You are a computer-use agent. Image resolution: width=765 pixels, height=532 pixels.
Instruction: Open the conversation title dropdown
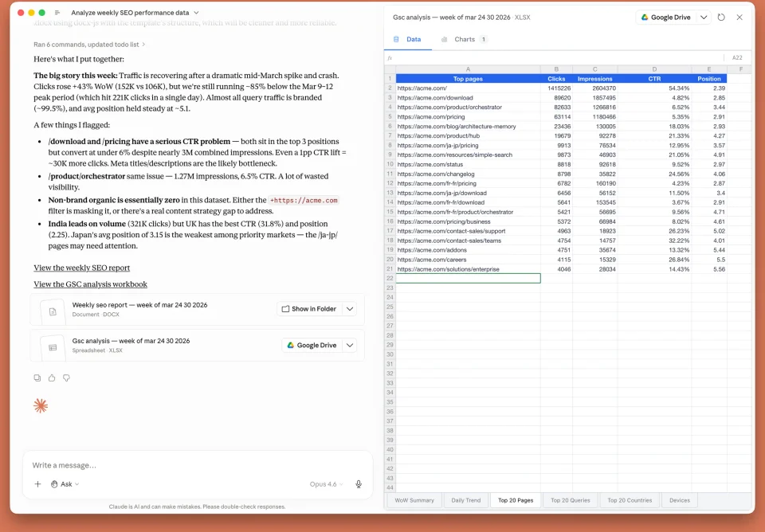[x=196, y=13]
